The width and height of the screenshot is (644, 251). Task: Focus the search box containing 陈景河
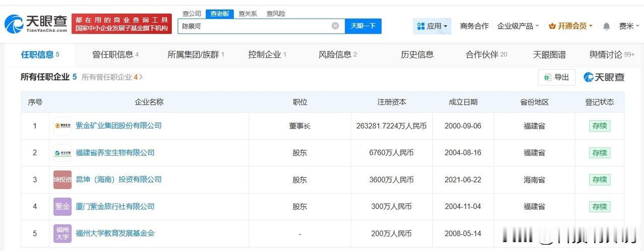pyautogui.click(x=261, y=26)
